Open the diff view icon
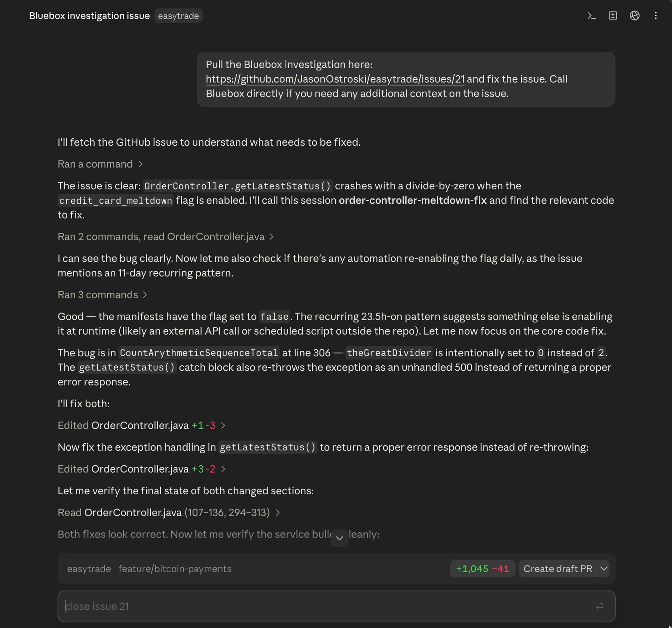 point(613,15)
